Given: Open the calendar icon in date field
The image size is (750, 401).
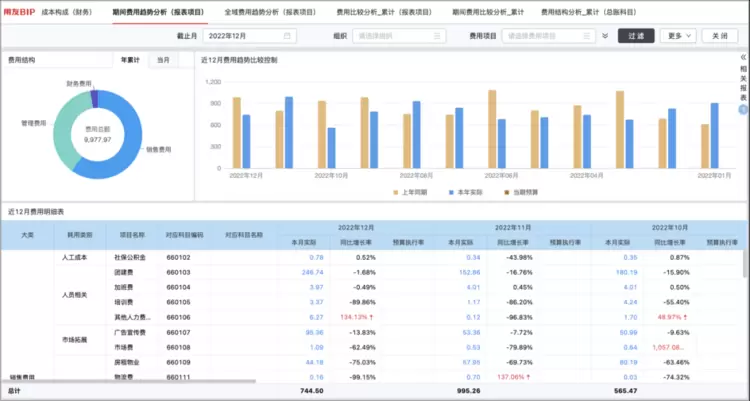Looking at the screenshot, I should pos(288,35).
